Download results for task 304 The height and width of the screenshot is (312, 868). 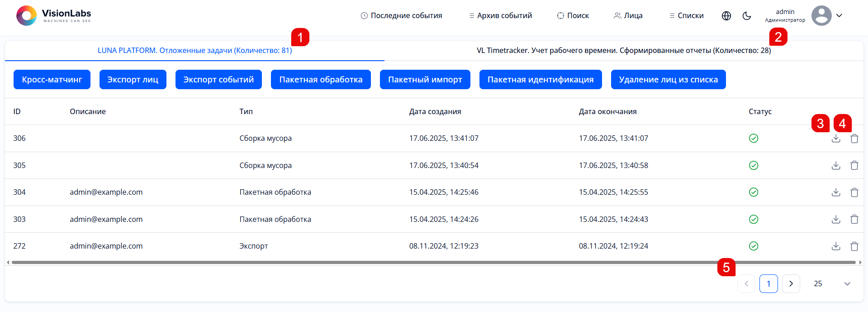(x=835, y=192)
